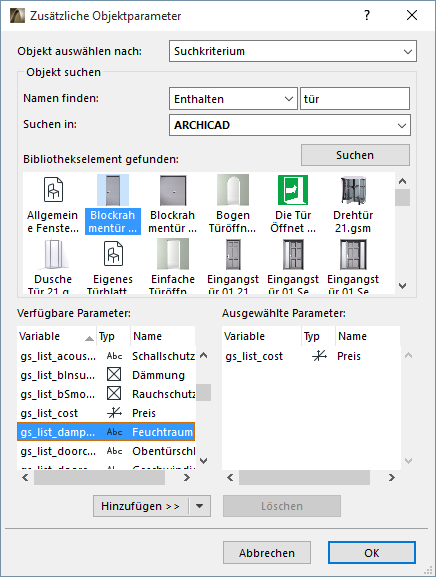
Task: Click the Variable column header in selected parameters
Action: [262, 336]
